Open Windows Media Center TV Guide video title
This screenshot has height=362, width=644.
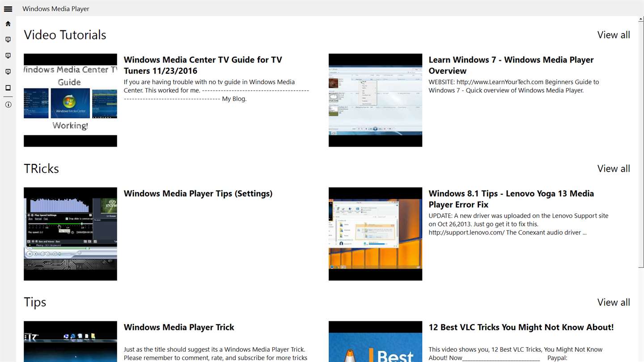(203, 65)
